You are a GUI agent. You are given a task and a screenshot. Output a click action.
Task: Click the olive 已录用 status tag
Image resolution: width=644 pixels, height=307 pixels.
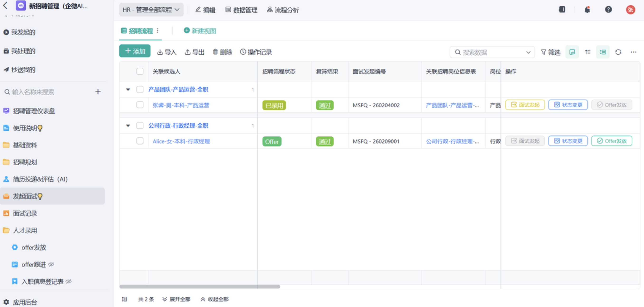coord(274,105)
